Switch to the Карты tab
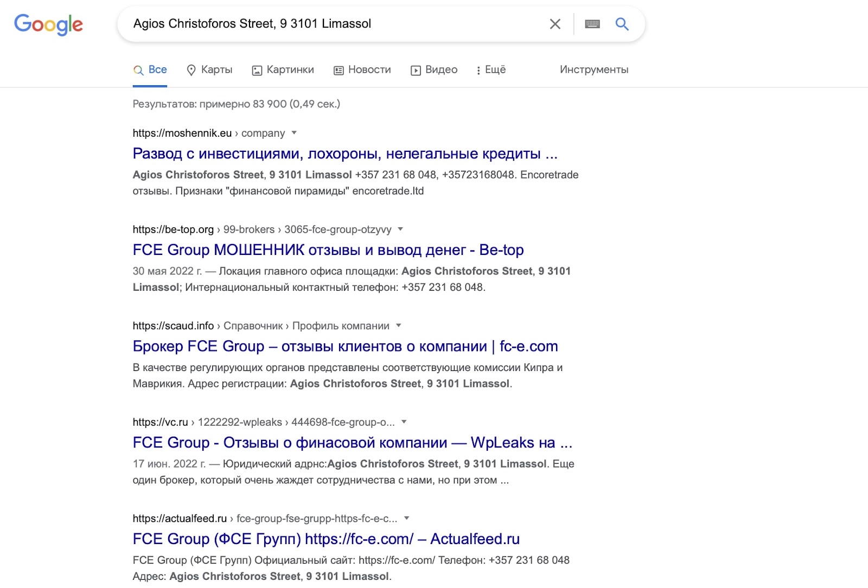The image size is (868, 588). (209, 70)
